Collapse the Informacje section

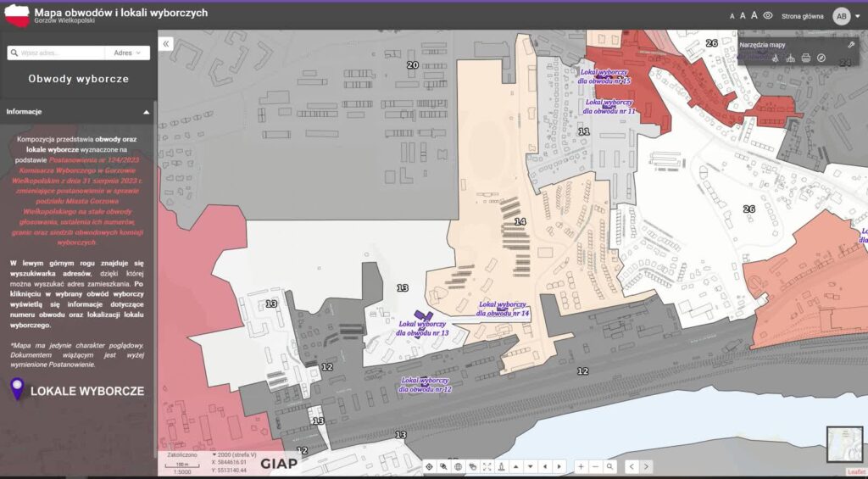[x=146, y=111]
